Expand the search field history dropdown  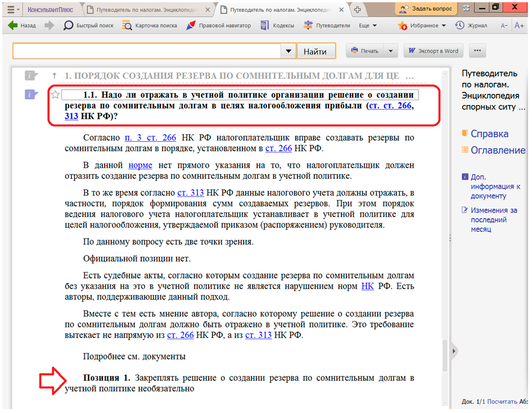point(288,51)
